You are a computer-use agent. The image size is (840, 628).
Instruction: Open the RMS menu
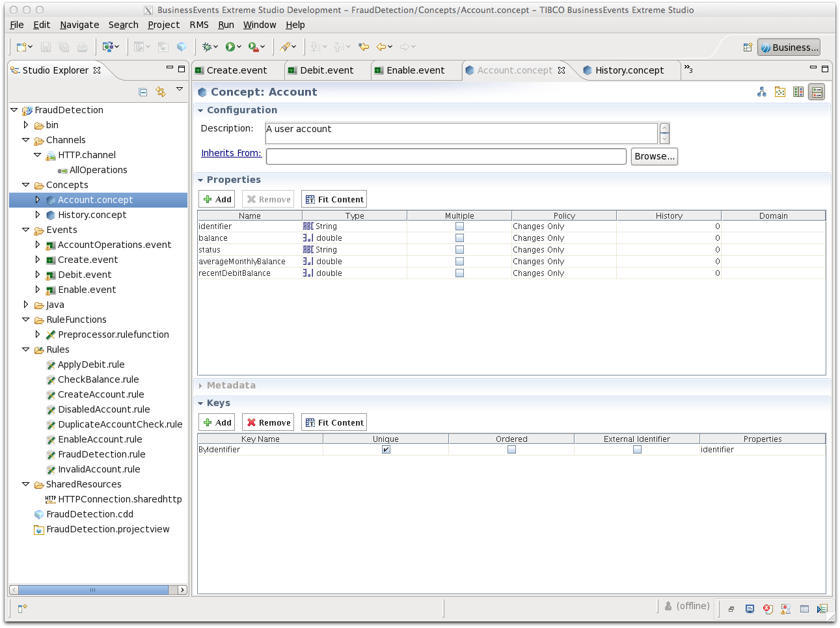(199, 25)
